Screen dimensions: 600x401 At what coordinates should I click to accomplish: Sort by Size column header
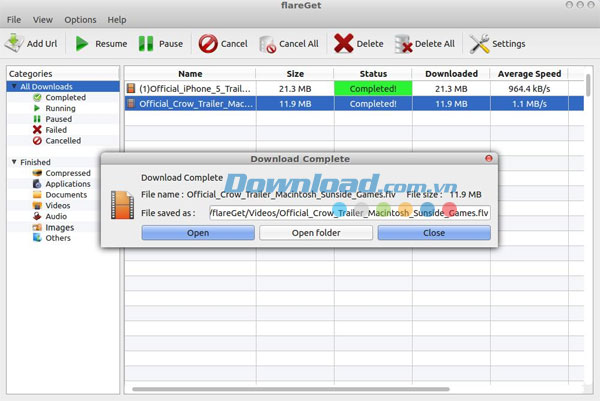(295, 73)
